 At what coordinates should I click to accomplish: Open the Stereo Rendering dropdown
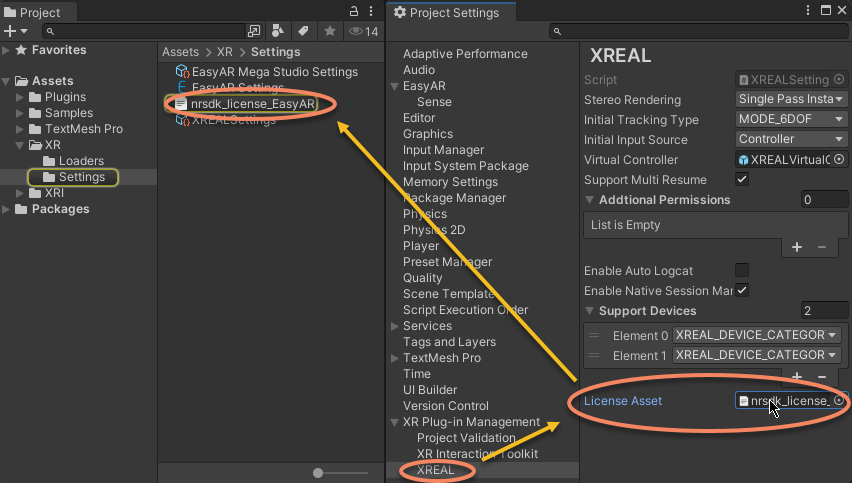click(x=791, y=100)
